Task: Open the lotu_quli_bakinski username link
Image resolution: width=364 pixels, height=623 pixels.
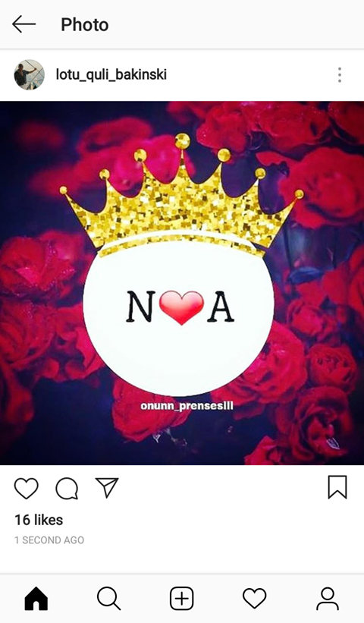Action: click(111, 74)
